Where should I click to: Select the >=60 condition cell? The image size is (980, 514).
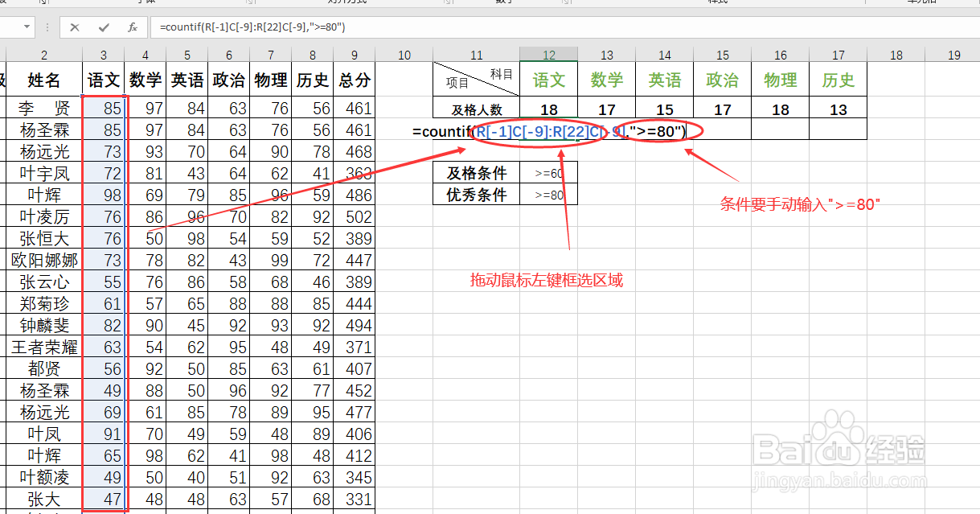pos(549,172)
